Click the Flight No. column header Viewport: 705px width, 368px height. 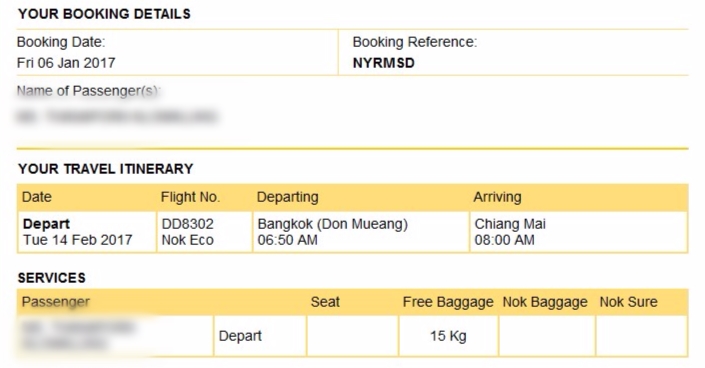[190, 197]
